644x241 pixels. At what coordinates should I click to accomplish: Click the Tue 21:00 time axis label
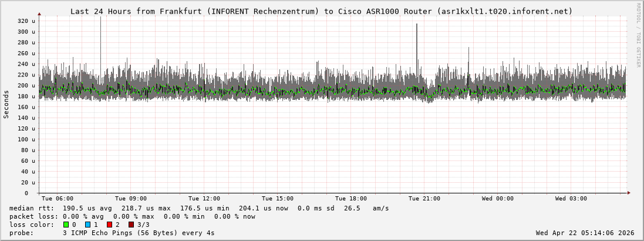coord(424,199)
